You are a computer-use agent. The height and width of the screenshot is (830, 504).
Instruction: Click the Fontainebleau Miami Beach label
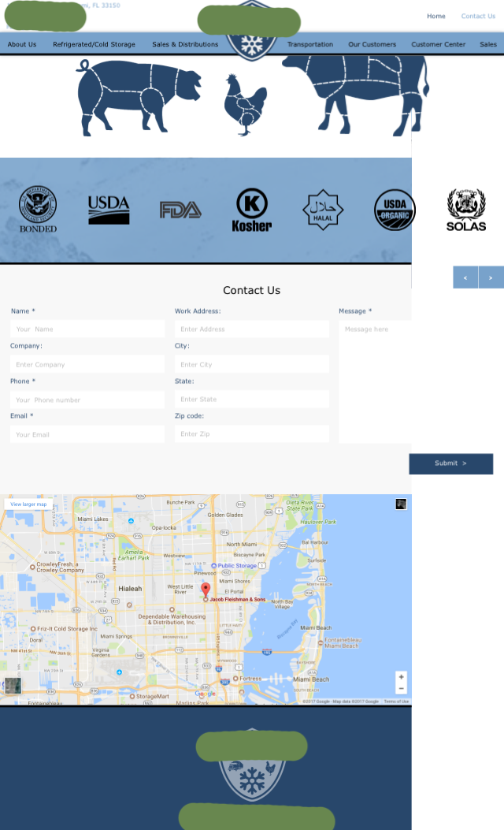[343, 642]
